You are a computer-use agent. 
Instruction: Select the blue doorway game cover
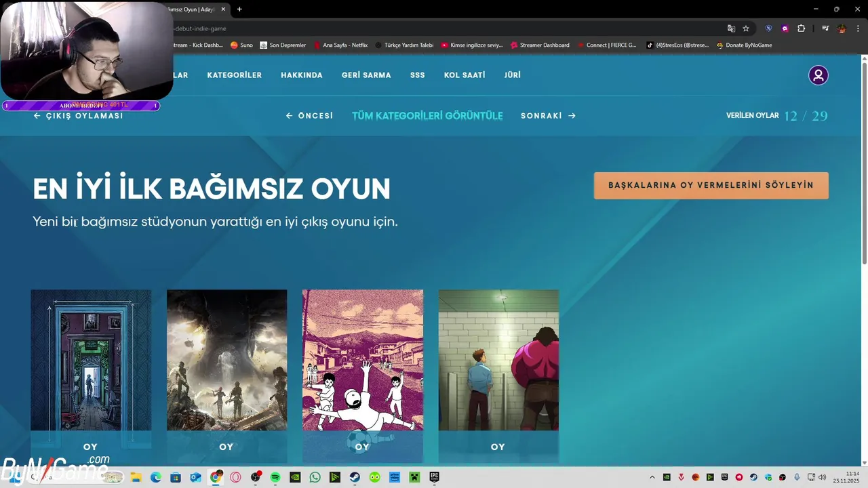tap(91, 360)
